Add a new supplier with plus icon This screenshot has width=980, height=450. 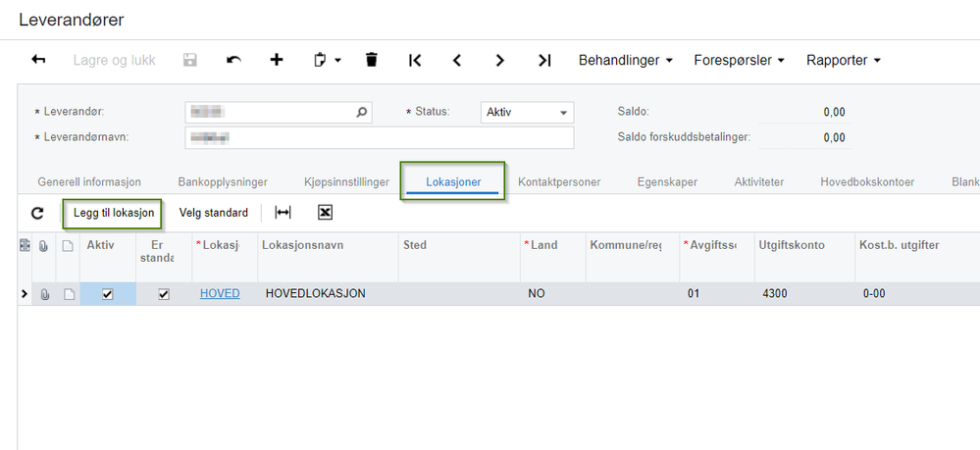click(x=277, y=60)
